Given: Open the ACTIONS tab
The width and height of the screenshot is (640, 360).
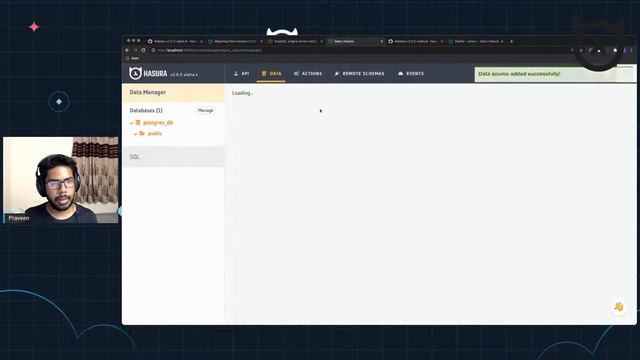Looking at the screenshot, I should point(308,73).
